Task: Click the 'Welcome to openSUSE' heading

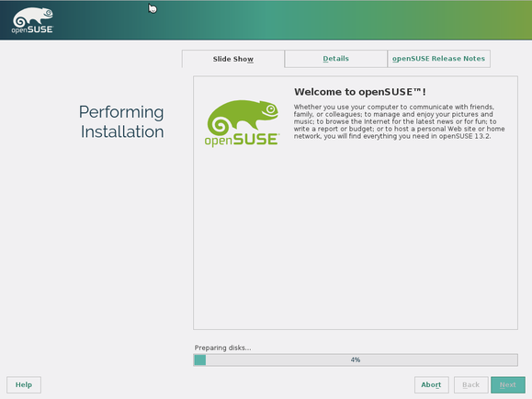Action: 359,92
